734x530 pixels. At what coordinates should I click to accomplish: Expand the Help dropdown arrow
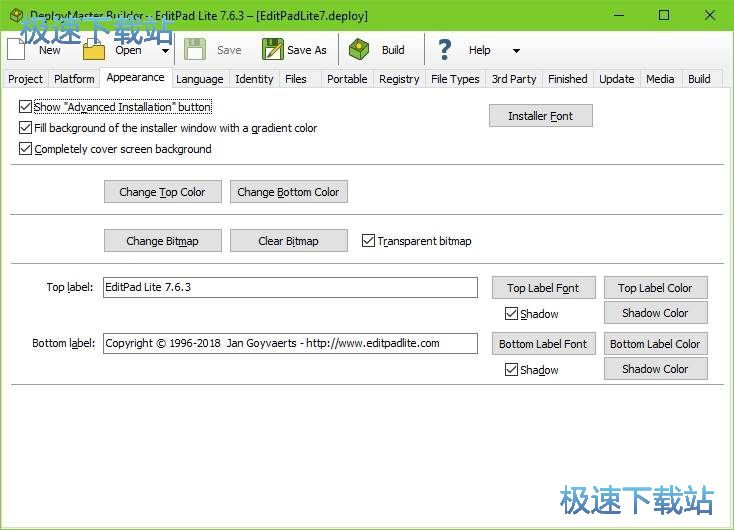(x=516, y=51)
